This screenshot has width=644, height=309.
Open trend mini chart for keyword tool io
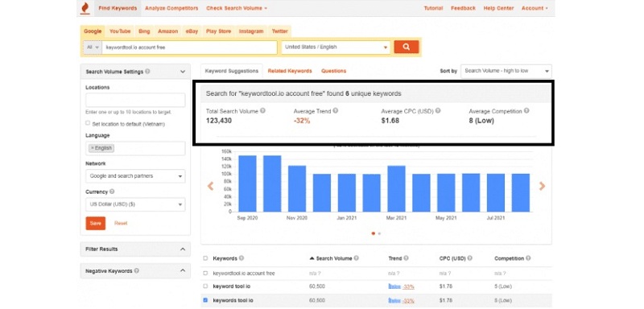tap(394, 286)
